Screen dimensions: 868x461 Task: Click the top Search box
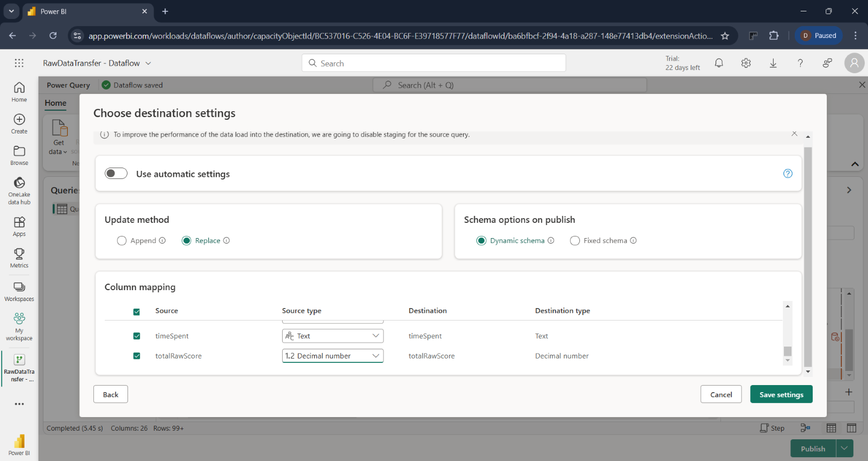[433, 63]
